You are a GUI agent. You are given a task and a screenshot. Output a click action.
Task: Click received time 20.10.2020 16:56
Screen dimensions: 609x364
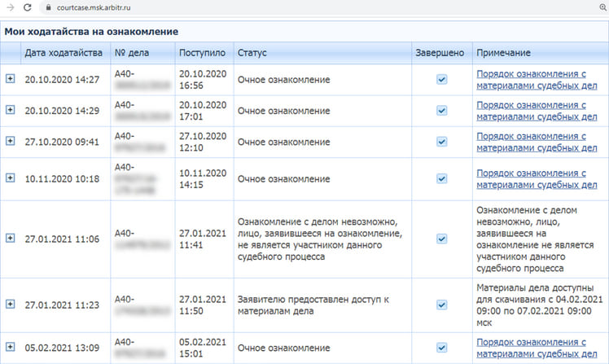[203, 80]
